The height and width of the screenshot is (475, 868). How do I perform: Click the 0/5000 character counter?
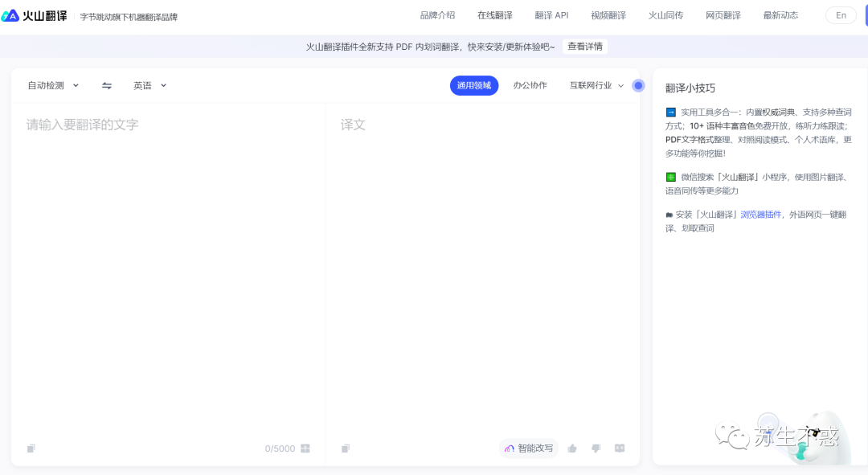(280, 448)
